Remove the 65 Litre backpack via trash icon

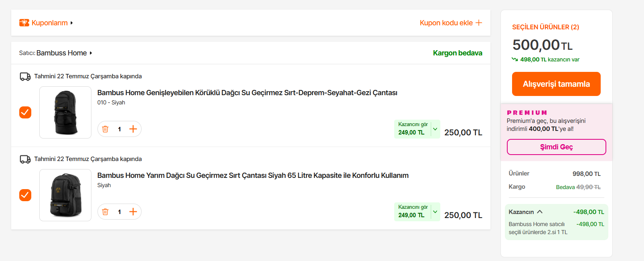105,212
